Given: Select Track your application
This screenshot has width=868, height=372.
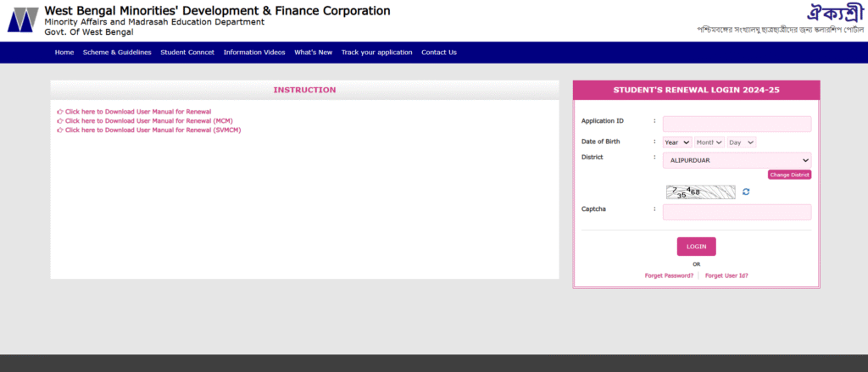Looking at the screenshot, I should point(376,53).
